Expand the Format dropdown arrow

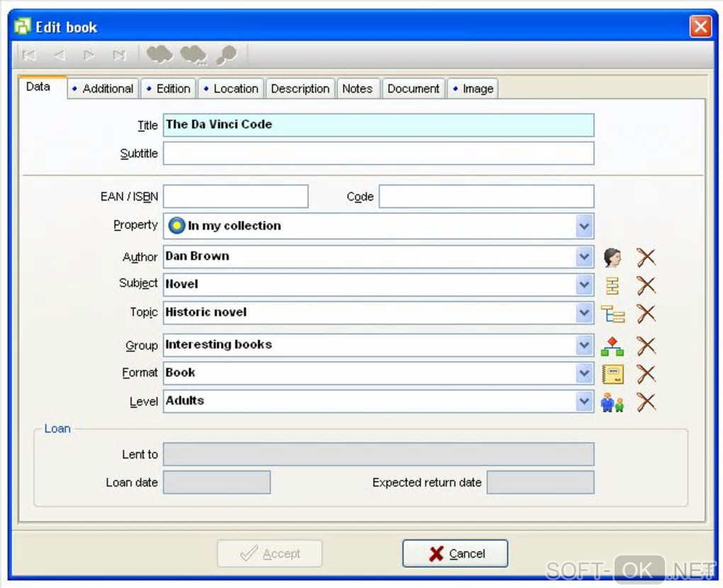[x=584, y=373]
